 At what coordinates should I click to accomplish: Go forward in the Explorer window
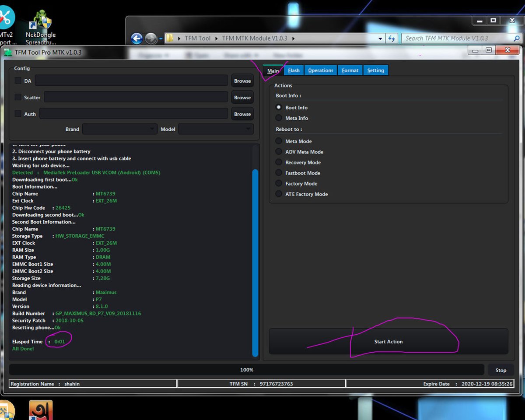pos(150,38)
